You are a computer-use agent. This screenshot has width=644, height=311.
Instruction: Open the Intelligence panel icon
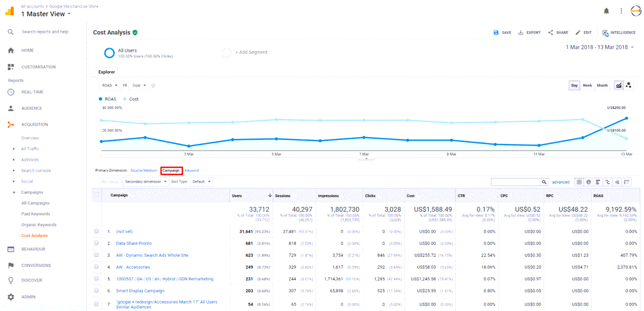click(x=605, y=32)
